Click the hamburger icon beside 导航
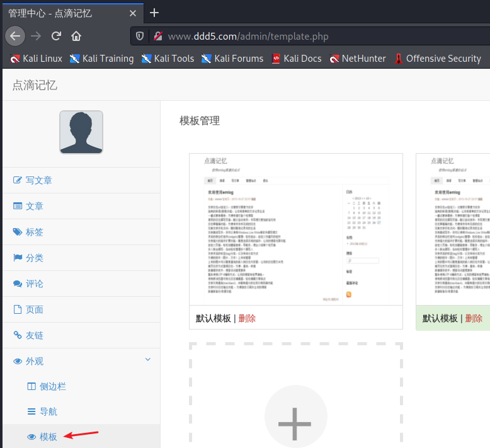The height and width of the screenshot is (448, 490). (x=31, y=411)
